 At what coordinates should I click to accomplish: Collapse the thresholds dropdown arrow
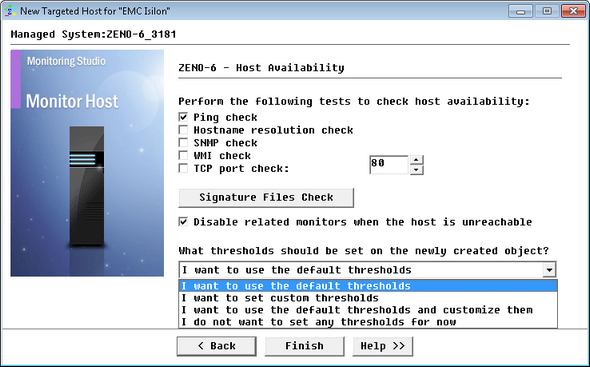[x=549, y=270]
